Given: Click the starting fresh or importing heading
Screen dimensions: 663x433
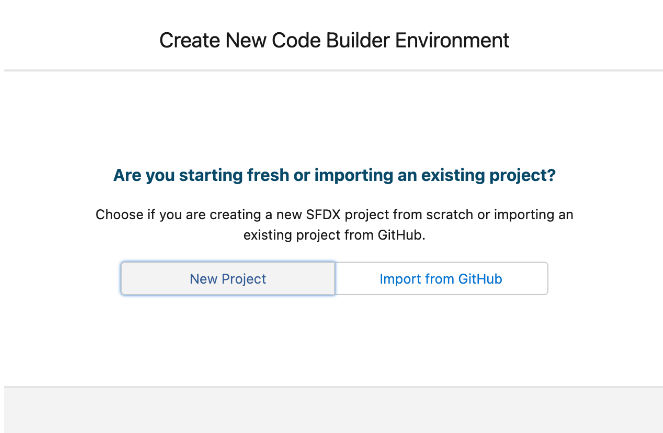Looking at the screenshot, I should [x=334, y=175].
